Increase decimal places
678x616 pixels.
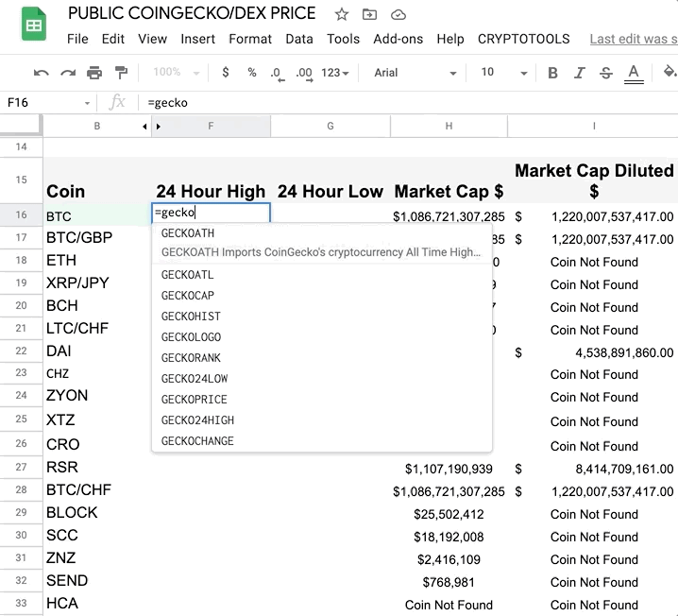pos(304,73)
